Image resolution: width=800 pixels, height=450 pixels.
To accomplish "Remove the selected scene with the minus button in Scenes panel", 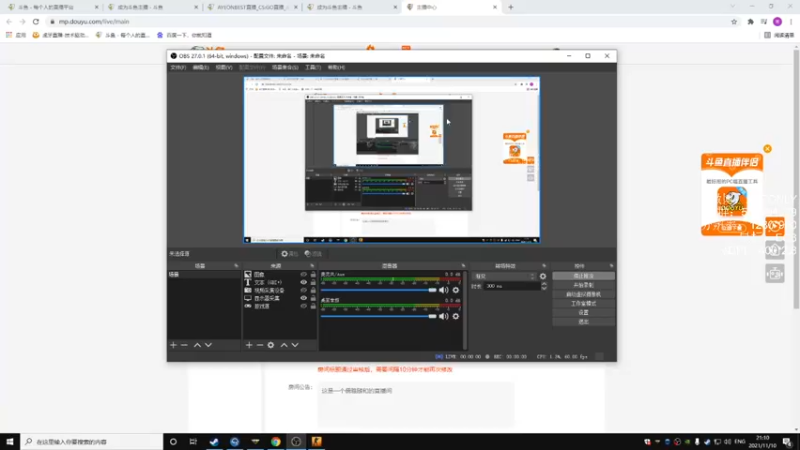I will [x=184, y=345].
